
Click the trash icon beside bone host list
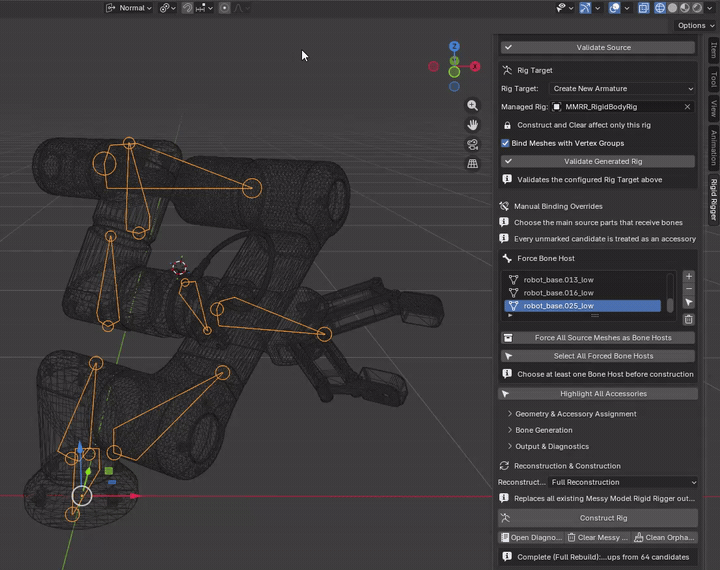click(688, 319)
